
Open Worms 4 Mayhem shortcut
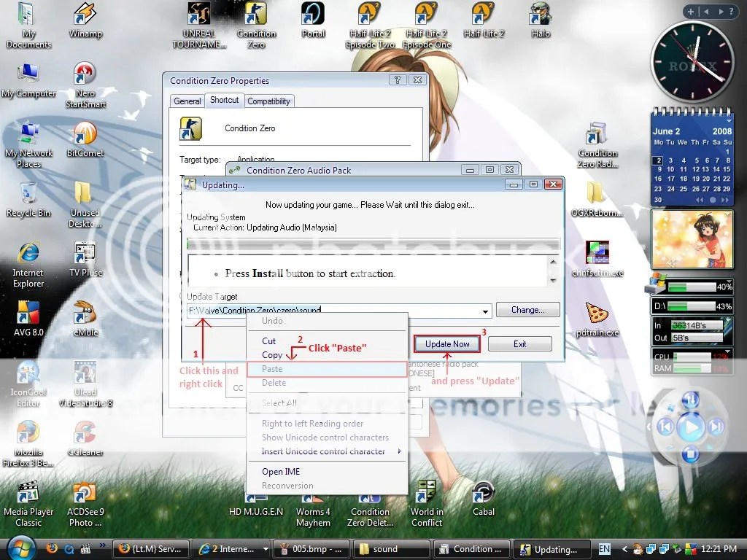313,510
